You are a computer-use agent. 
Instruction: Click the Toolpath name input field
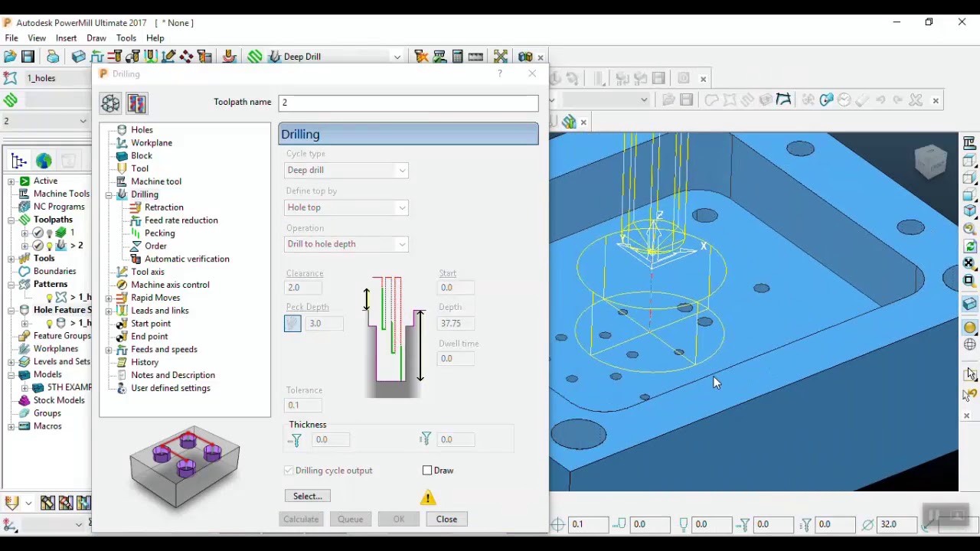pyautogui.click(x=409, y=103)
